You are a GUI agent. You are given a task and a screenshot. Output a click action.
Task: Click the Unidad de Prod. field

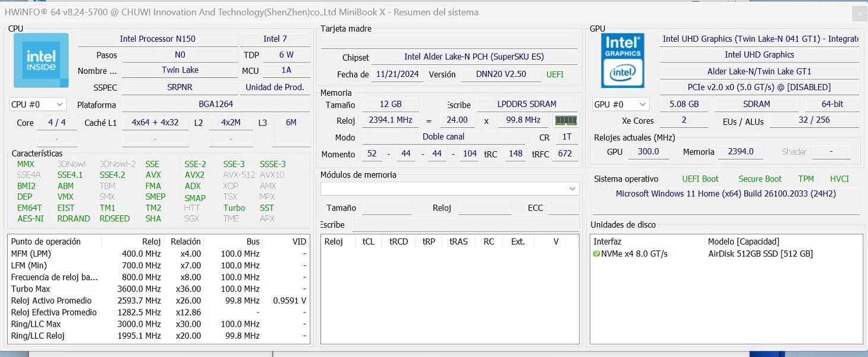tap(275, 87)
